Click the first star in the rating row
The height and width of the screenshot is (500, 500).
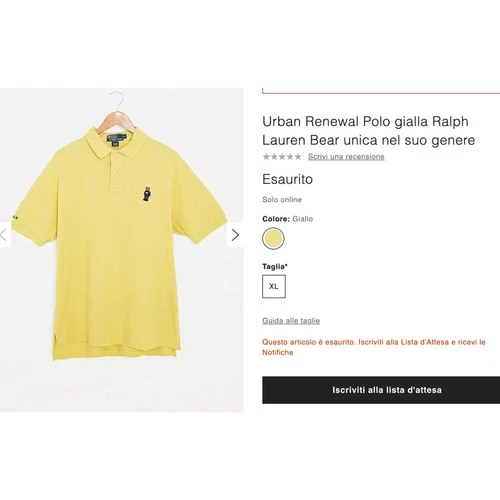tap(266, 156)
